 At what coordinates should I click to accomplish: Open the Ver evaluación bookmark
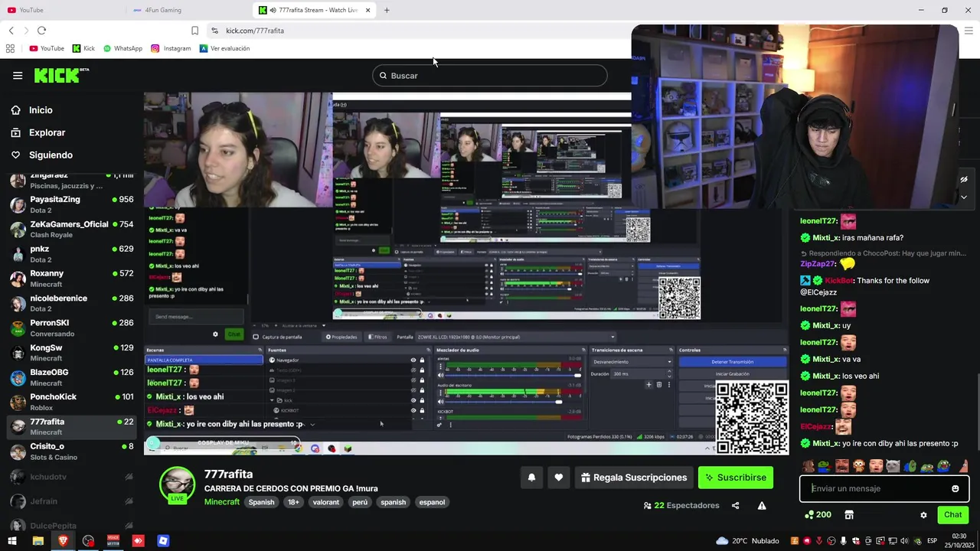[224, 48]
